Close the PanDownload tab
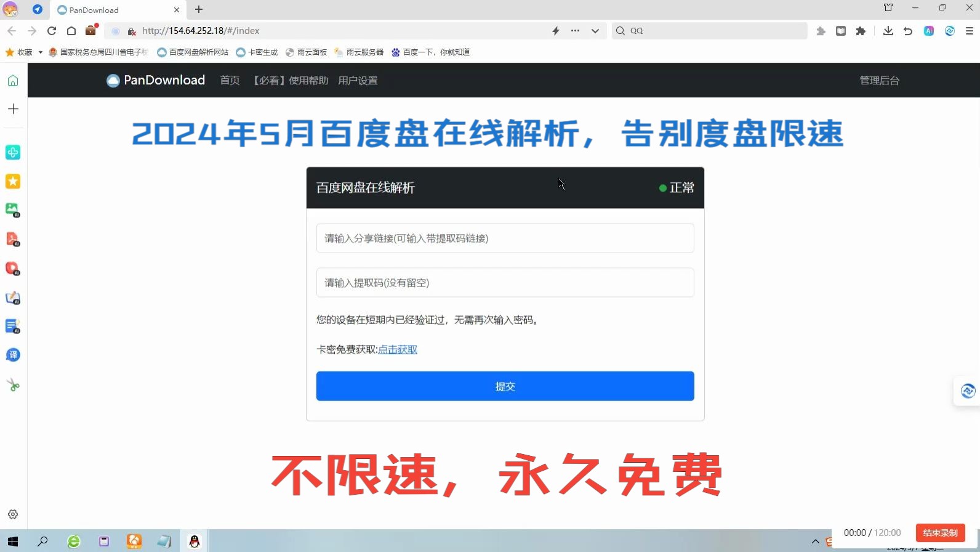Viewport: 980px width, 552px height. 177,10
